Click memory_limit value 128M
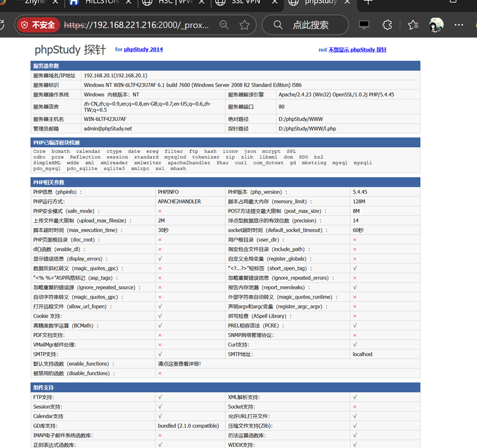477x448 pixels. (359, 201)
